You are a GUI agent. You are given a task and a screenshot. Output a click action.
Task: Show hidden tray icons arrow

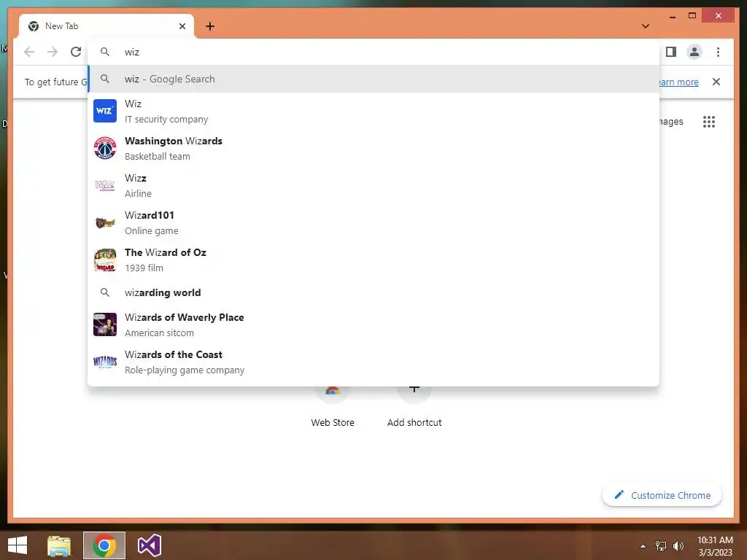click(643, 546)
